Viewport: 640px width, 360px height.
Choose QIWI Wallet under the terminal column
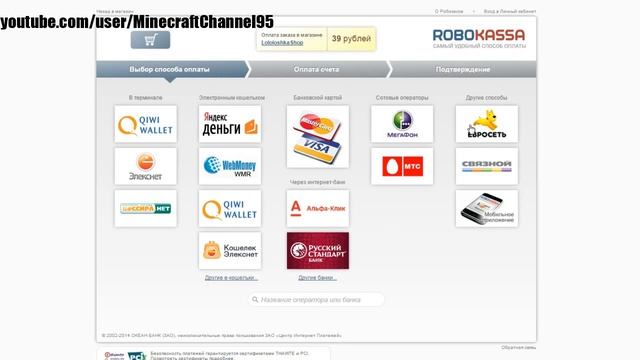146,124
